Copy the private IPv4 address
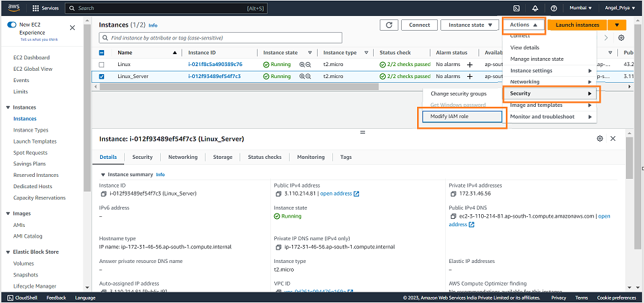The width and height of the screenshot is (644, 303). point(452,194)
